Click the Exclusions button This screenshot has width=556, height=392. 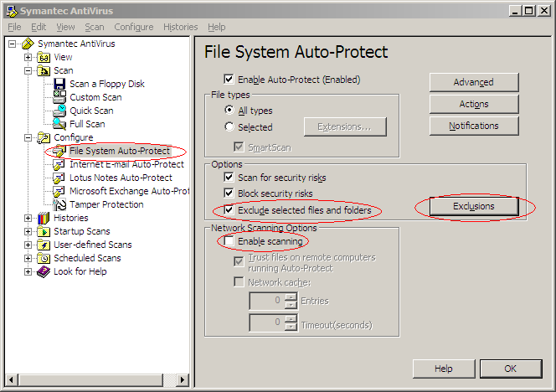pos(474,206)
